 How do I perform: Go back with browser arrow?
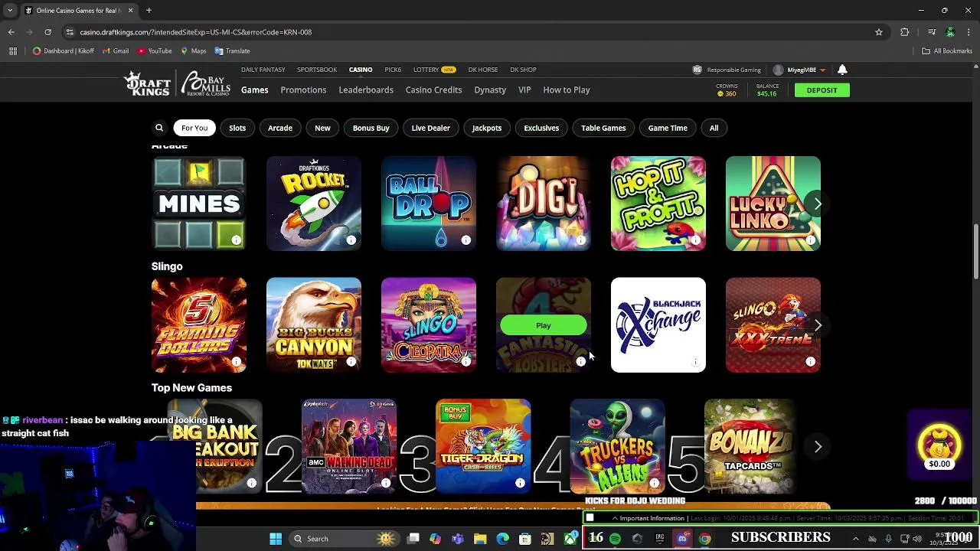[11, 32]
